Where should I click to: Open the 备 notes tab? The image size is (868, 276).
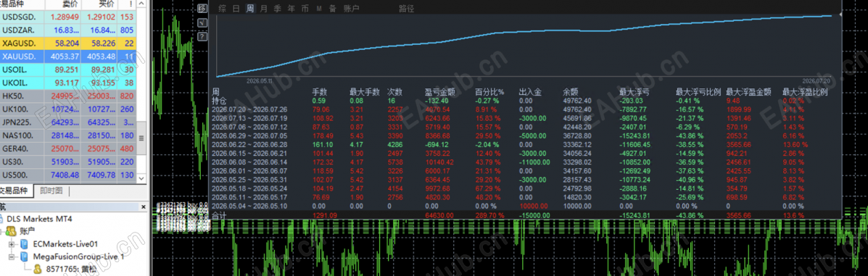(x=333, y=8)
